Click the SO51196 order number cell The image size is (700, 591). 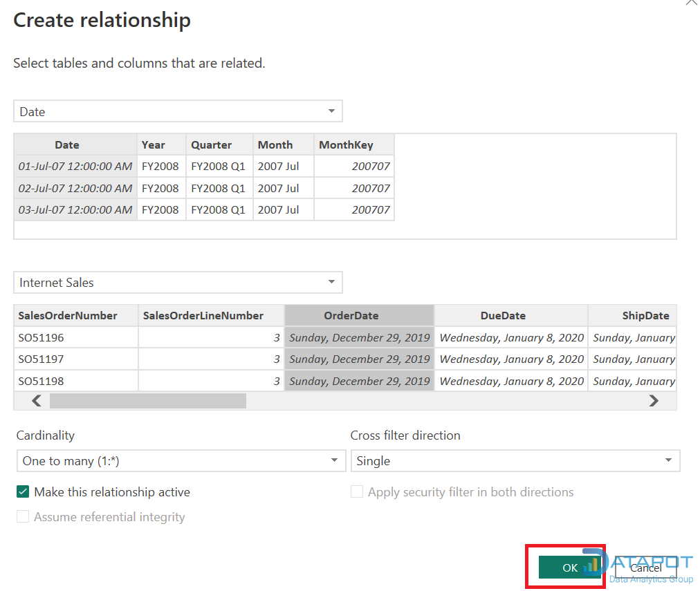coord(40,337)
